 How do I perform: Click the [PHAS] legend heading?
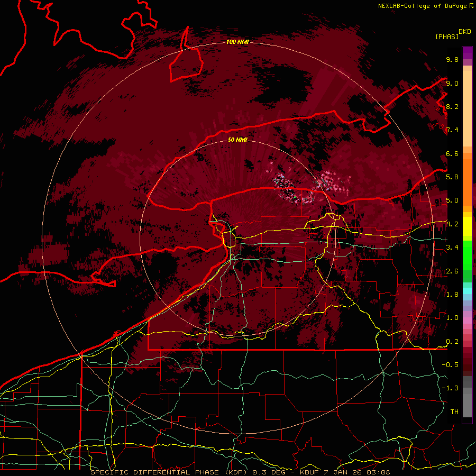point(447,36)
